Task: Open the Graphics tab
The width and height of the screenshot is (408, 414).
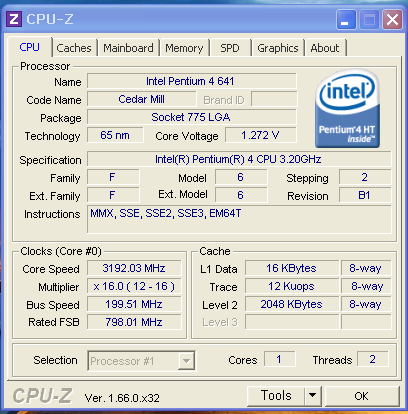Action: click(278, 48)
